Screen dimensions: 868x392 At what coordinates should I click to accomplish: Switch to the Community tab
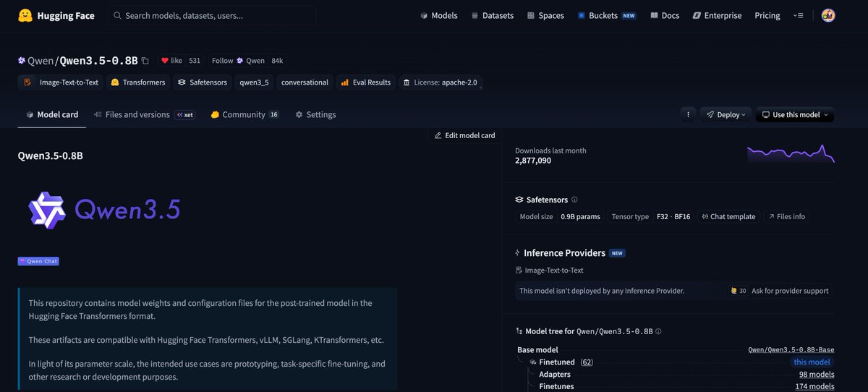pyautogui.click(x=244, y=114)
